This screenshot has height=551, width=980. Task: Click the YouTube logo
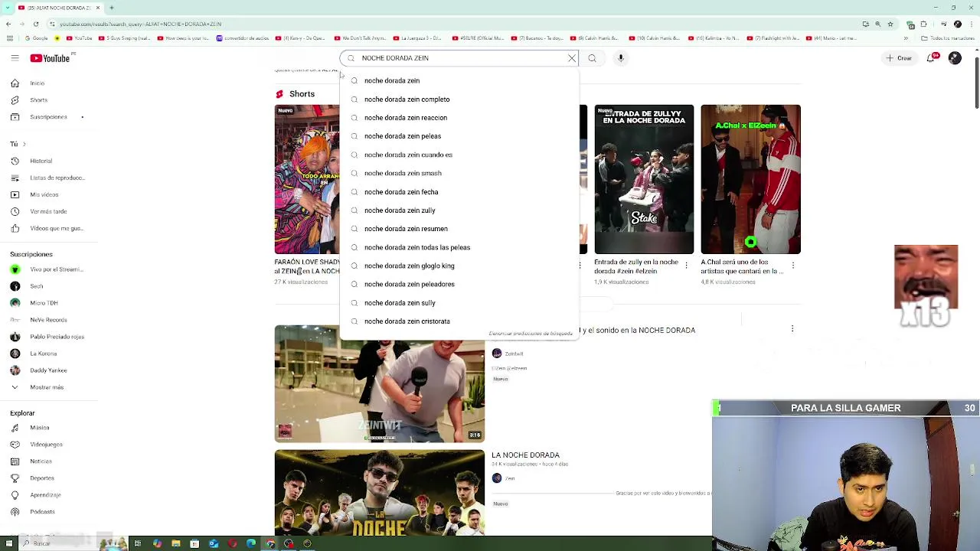click(x=50, y=58)
